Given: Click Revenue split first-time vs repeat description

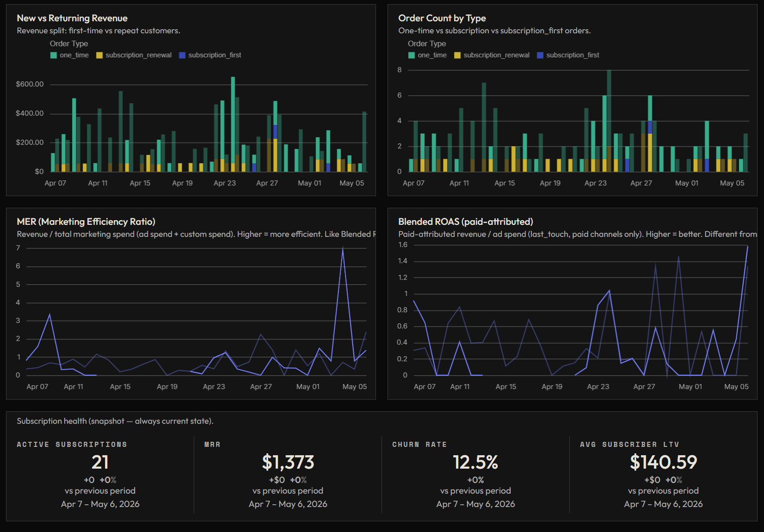Looking at the screenshot, I should tap(99, 31).
